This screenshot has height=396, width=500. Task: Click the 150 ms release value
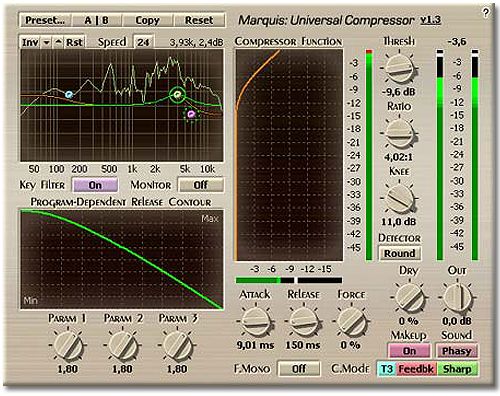(303, 345)
